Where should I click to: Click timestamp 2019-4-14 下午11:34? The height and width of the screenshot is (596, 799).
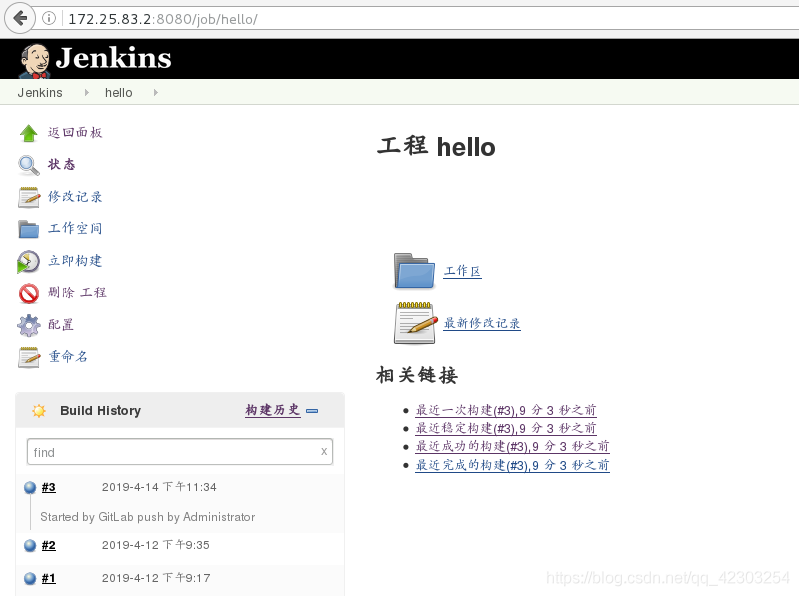tap(159, 487)
